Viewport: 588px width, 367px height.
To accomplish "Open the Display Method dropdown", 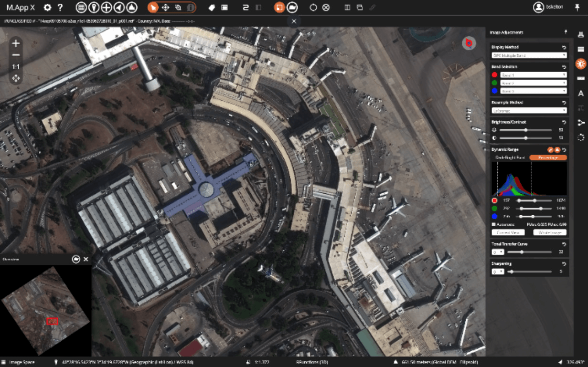I will [x=529, y=55].
